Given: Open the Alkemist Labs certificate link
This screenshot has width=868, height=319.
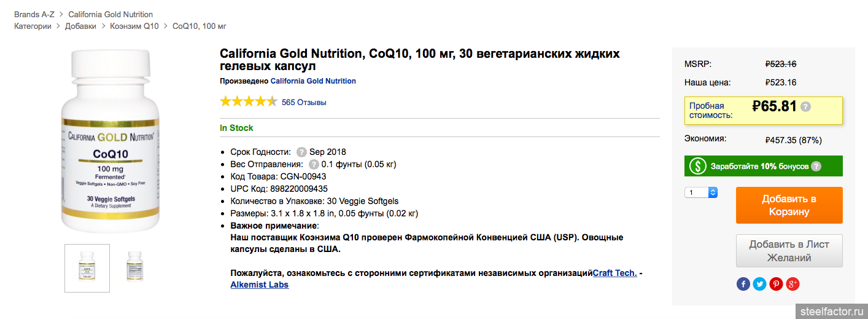Looking at the screenshot, I should [x=259, y=285].
